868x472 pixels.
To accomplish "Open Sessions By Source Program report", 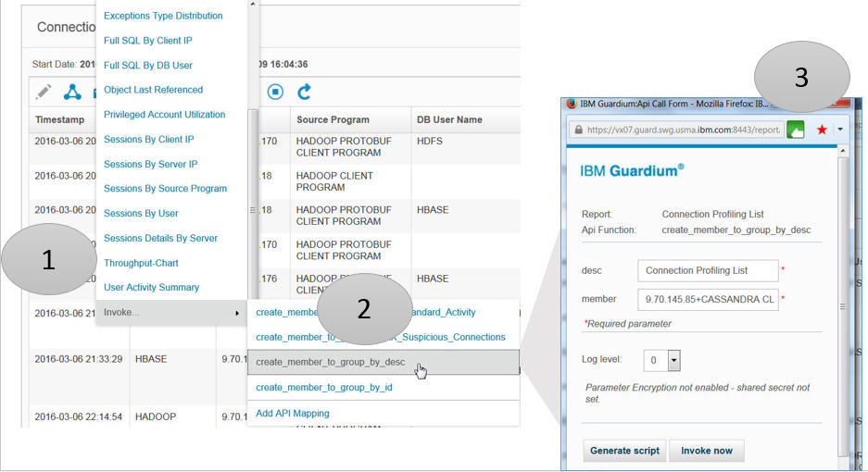I will click(166, 189).
